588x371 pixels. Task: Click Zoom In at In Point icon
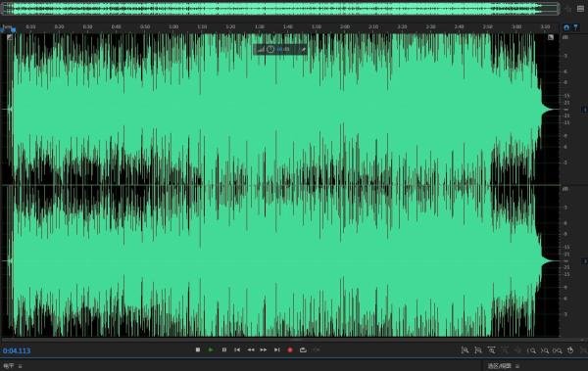coord(531,350)
